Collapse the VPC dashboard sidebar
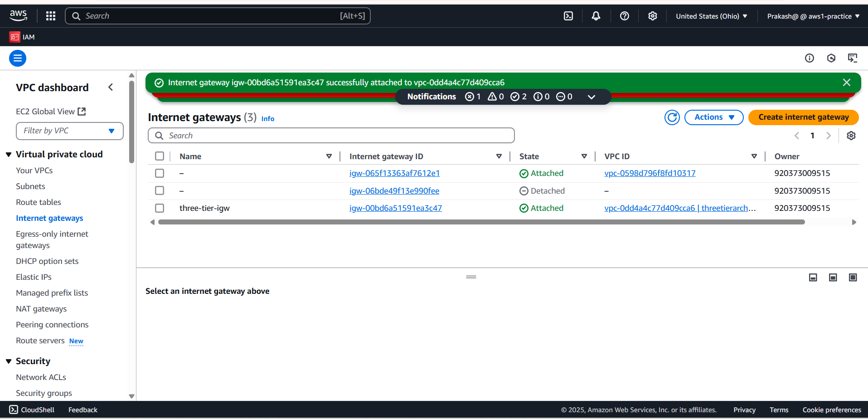Viewport: 868px width, 419px height. pyautogui.click(x=111, y=87)
